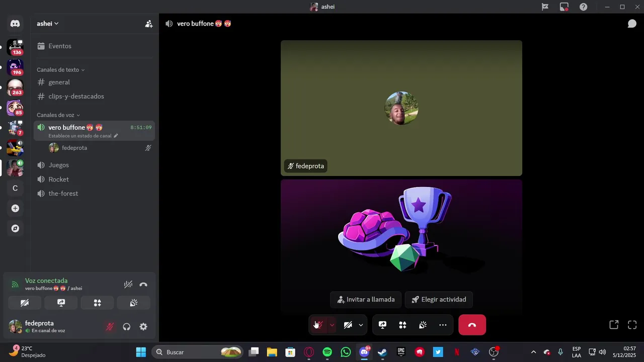Click flag-shaped icon in title bar

pos(545,7)
